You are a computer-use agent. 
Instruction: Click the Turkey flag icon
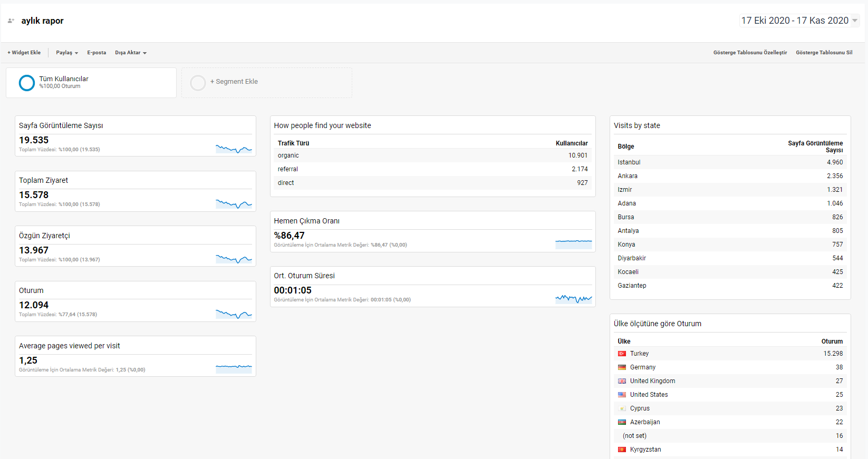click(622, 354)
